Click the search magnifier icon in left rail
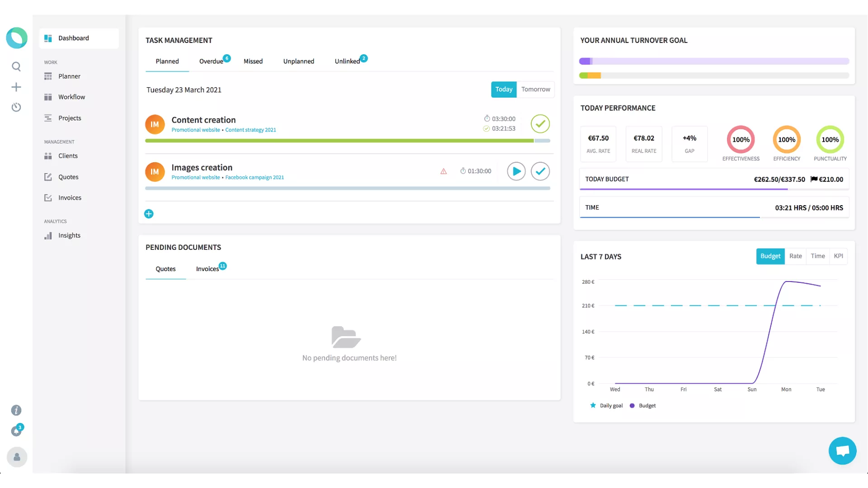This screenshot has height=488, width=868. 16,67
